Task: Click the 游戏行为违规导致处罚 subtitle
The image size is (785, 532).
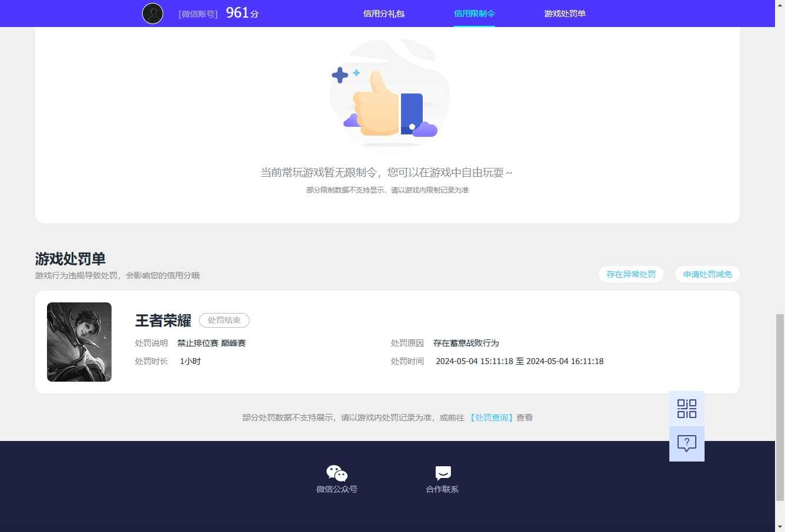Action: pyautogui.click(x=117, y=275)
